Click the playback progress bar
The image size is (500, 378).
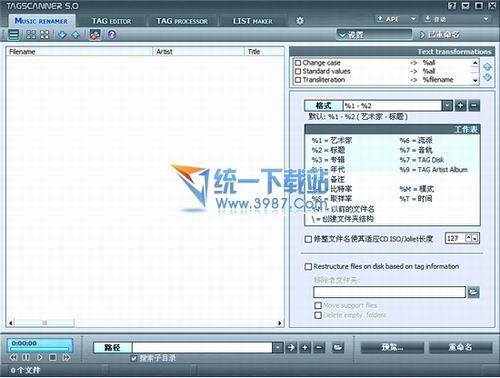click(x=40, y=349)
